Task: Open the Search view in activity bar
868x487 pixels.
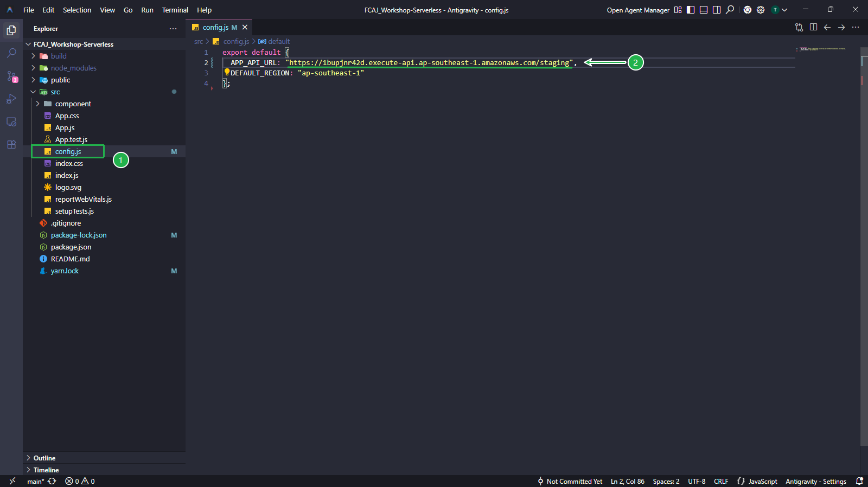Action: click(x=11, y=53)
